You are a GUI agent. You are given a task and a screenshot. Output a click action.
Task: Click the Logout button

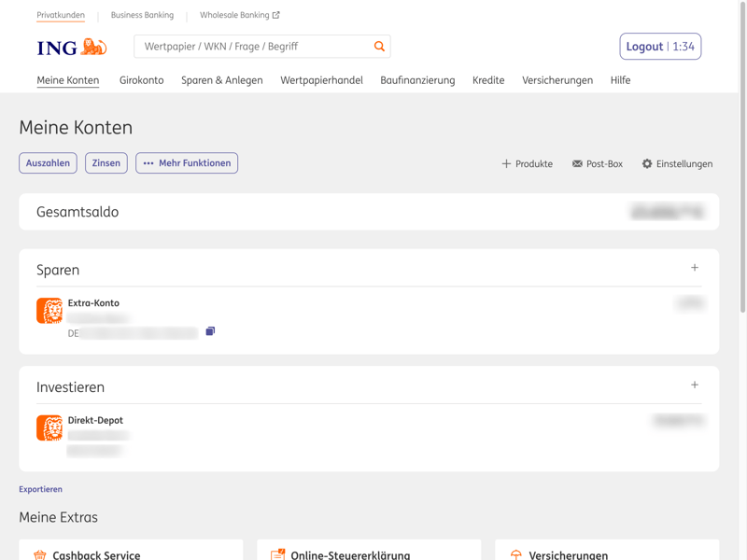pos(659,47)
